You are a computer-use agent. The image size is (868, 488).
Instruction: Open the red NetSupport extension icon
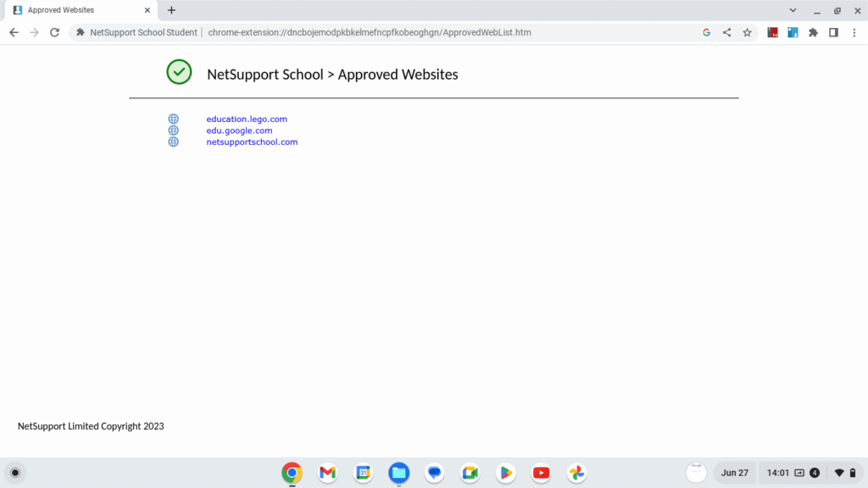[x=773, y=33]
